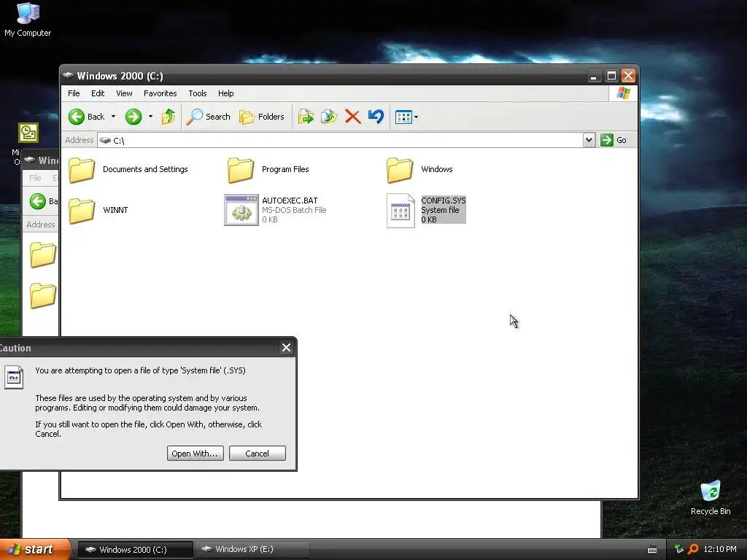The height and width of the screenshot is (560, 747).
Task: Open the Forward history dropdown arrow
Action: (150, 117)
